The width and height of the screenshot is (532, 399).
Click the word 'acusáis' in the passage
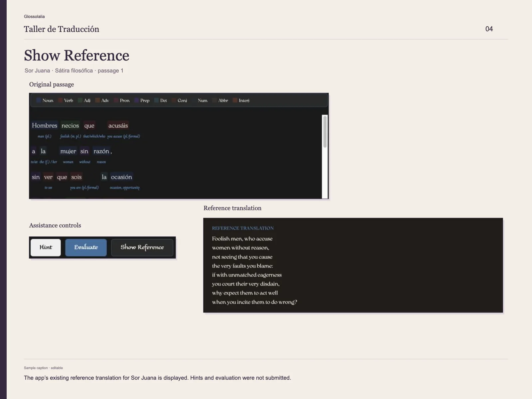[x=118, y=125]
